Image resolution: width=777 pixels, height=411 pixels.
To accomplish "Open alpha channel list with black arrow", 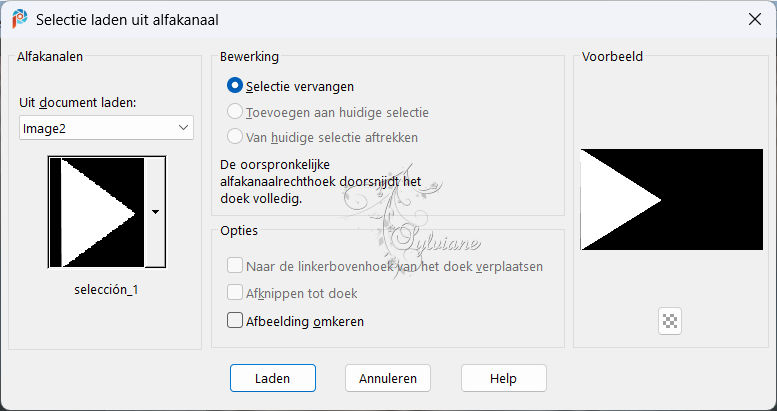I will pos(155,212).
